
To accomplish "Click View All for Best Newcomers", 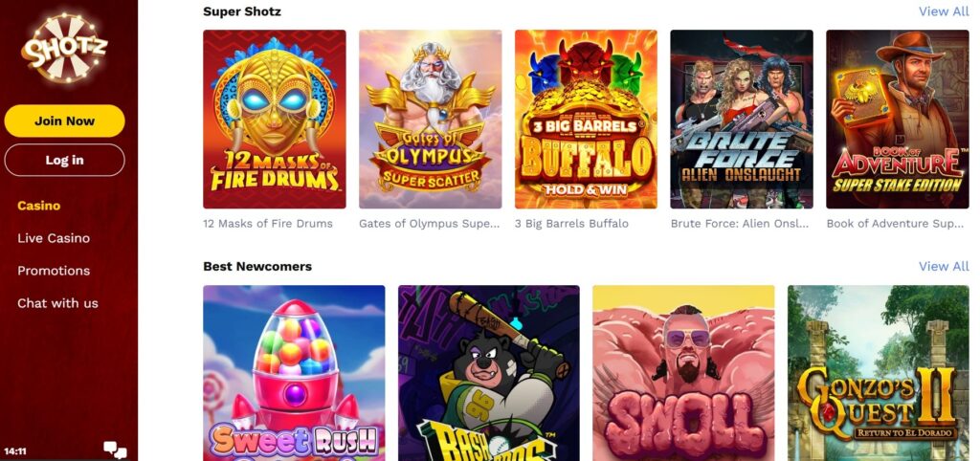I will [944, 266].
